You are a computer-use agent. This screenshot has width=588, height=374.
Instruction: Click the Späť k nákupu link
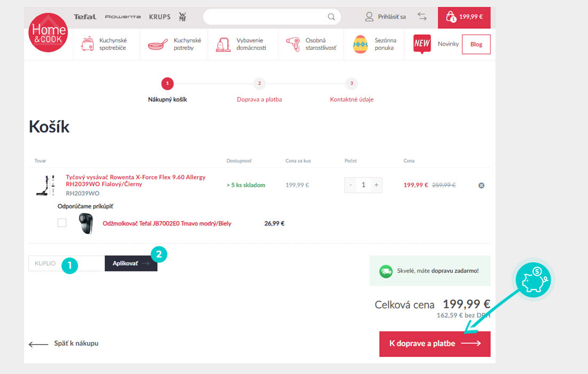76,343
